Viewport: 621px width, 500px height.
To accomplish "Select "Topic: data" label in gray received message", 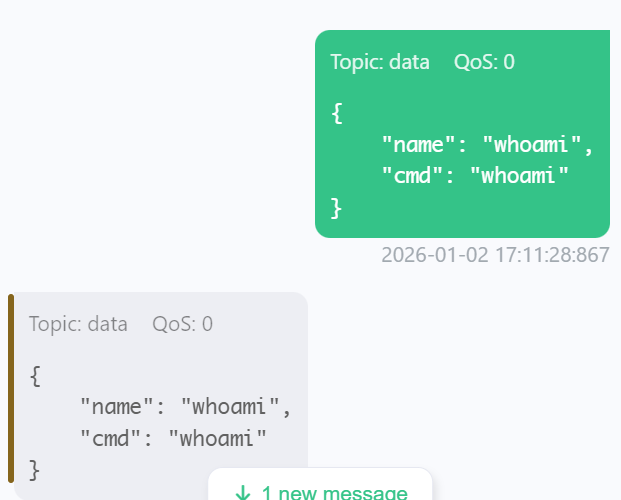I will (x=78, y=324).
